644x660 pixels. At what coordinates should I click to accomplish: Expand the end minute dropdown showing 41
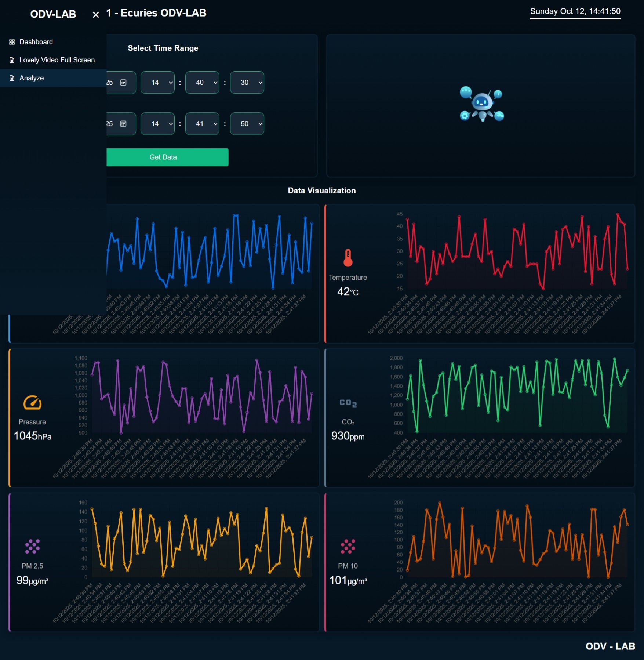(202, 124)
